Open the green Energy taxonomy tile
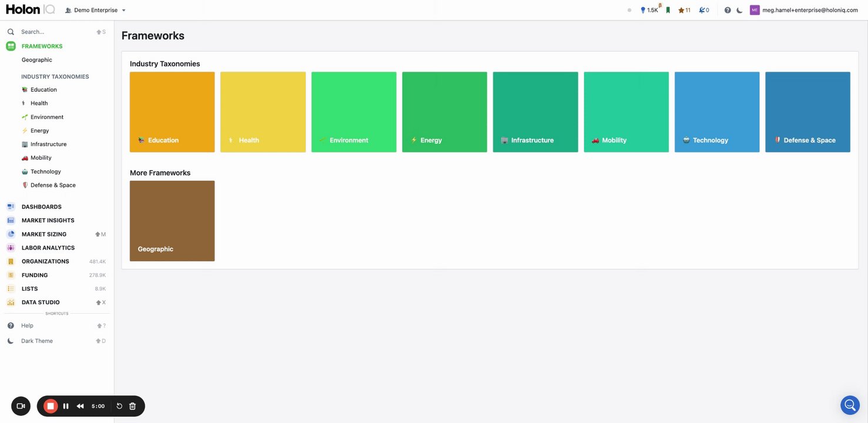Image resolution: width=868 pixels, height=423 pixels. (x=444, y=112)
